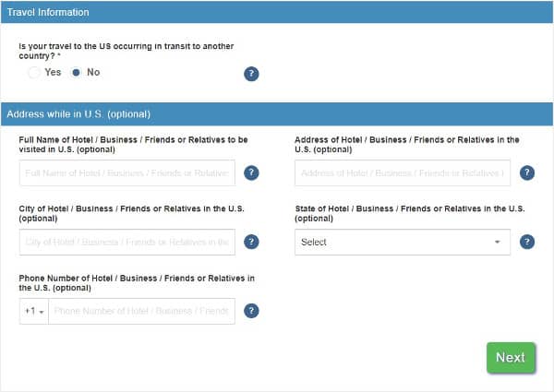Click the Phone Number of Hotel label text
The height and width of the screenshot is (392, 554).
point(136,282)
